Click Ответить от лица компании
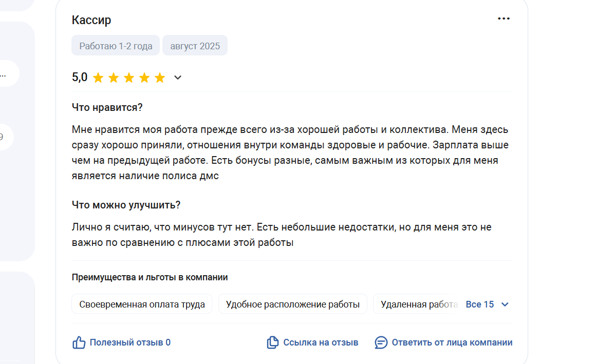Viewport: 613px width, 364px height. click(x=452, y=342)
